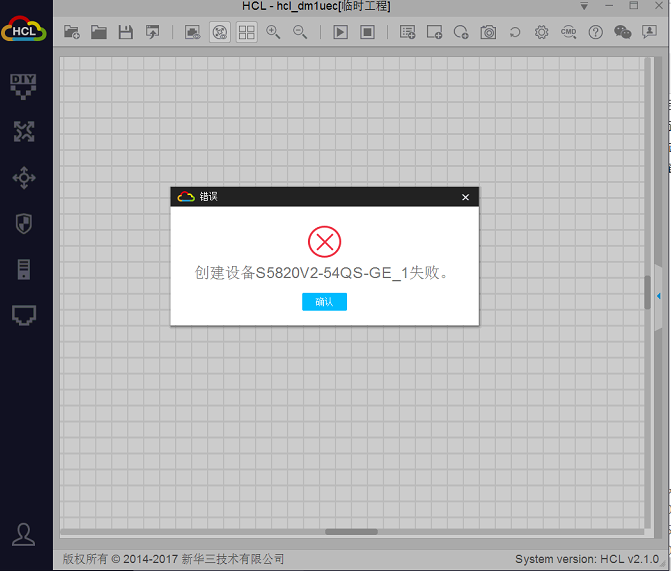Viewport: 671px width, 571px height.
Task: Open the firewall shield sidebar icon
Action: [24, 223]
